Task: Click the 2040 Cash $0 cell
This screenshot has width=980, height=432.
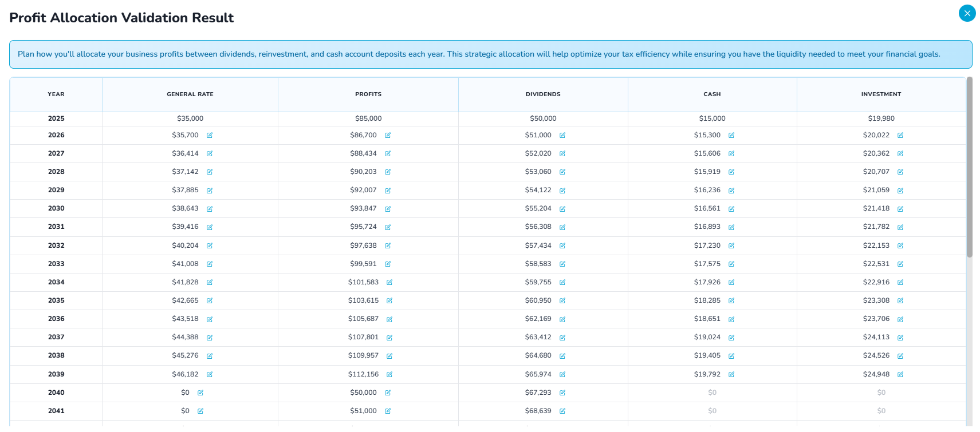Action: [713, 393]
